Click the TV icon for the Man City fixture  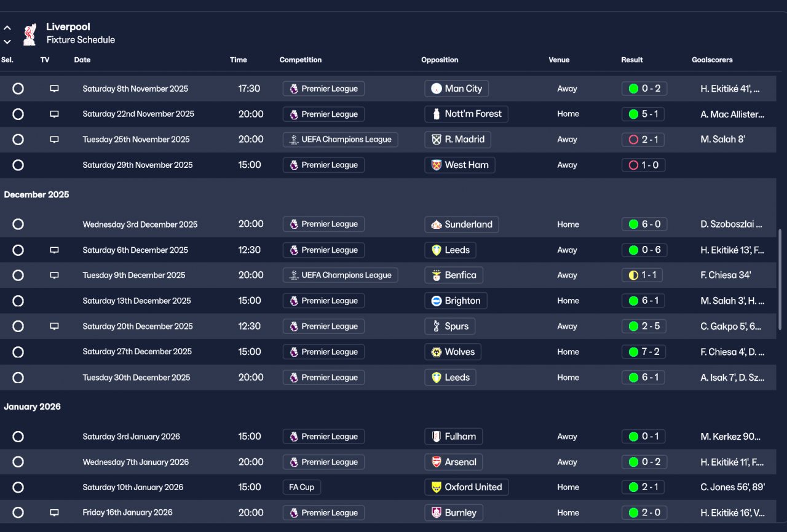coord(54,89)
